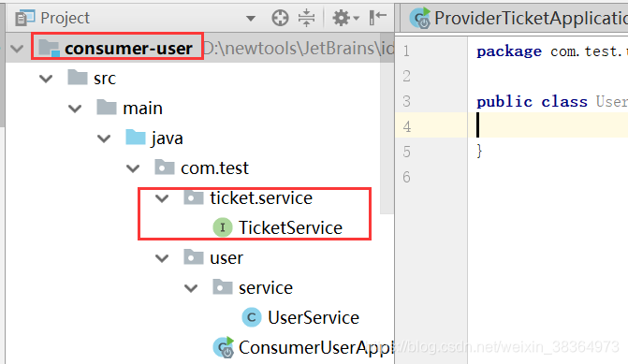Open the ConsumerUserApplication class file
Screen dimensions: 628x364
(316, 347)
